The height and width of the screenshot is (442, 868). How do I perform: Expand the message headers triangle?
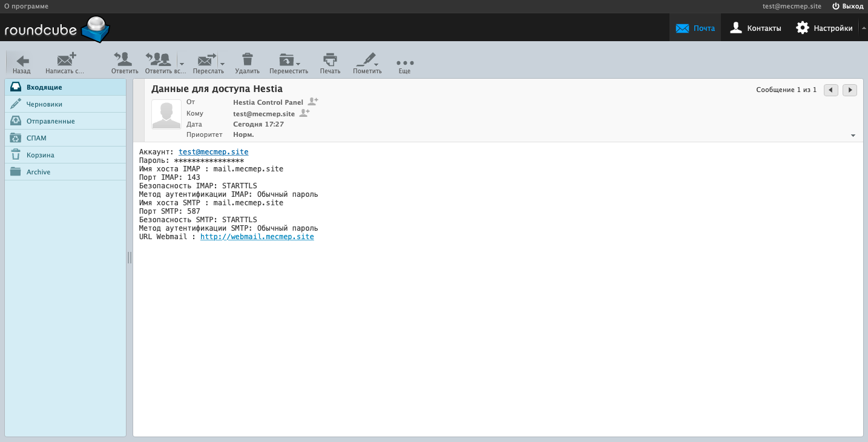pos(853,136)
